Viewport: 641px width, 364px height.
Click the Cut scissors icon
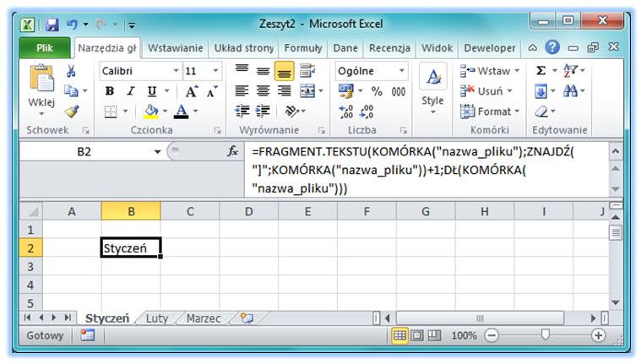71,71
